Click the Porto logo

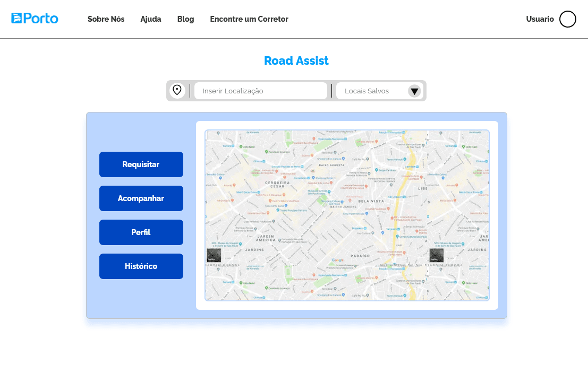tap(35, 19)
